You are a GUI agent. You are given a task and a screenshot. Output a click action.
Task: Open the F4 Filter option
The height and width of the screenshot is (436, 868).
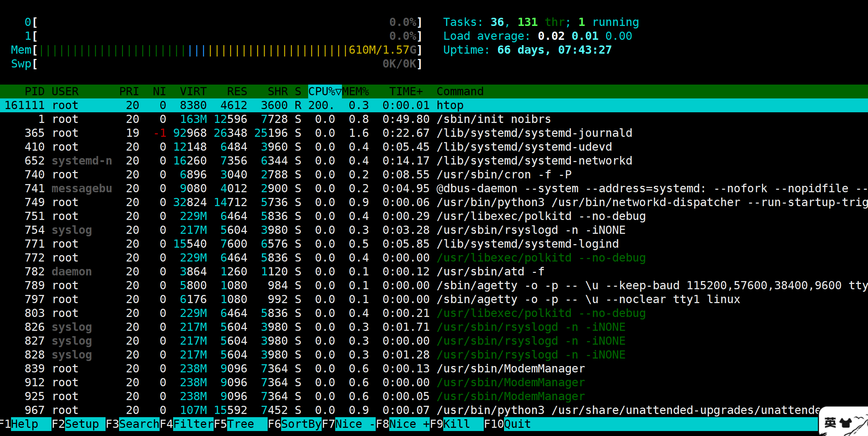pyautogui.click(x=193, y=424)
